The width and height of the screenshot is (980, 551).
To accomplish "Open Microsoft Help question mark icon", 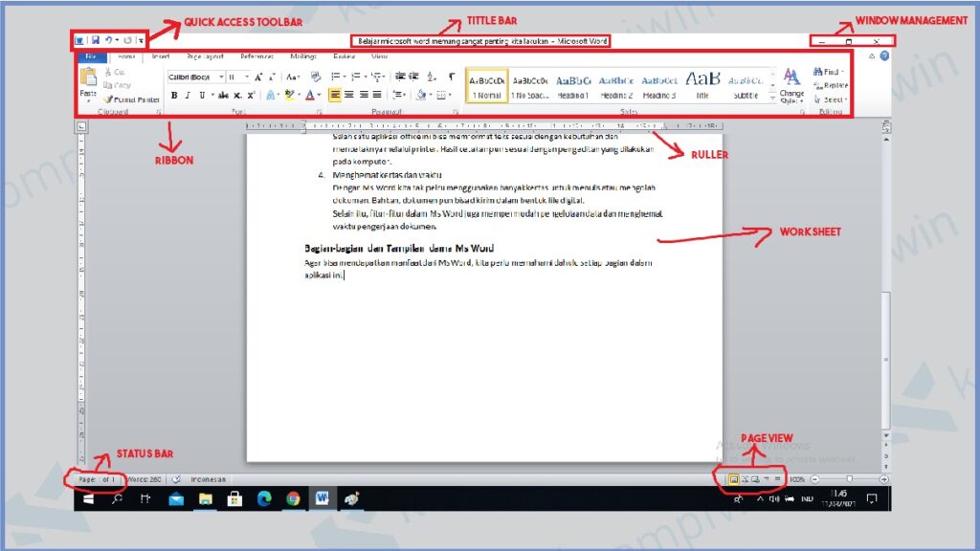I will [x=884, y=56].
